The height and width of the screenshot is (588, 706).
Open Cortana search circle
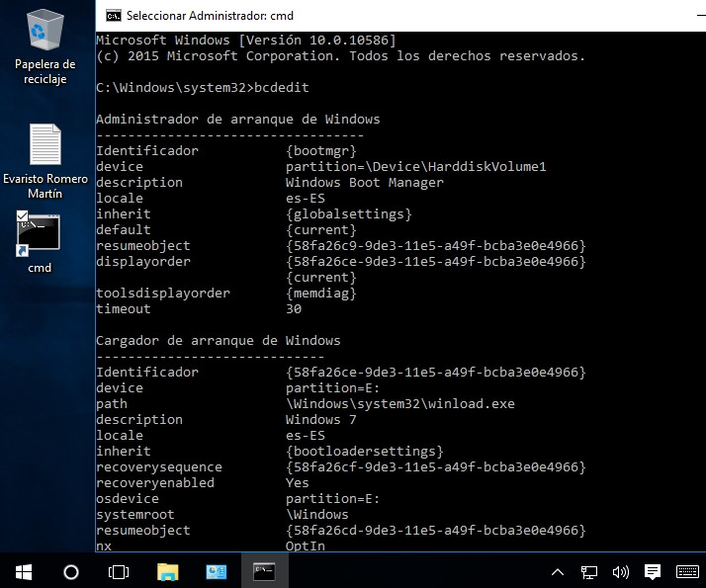pos(70,571)
